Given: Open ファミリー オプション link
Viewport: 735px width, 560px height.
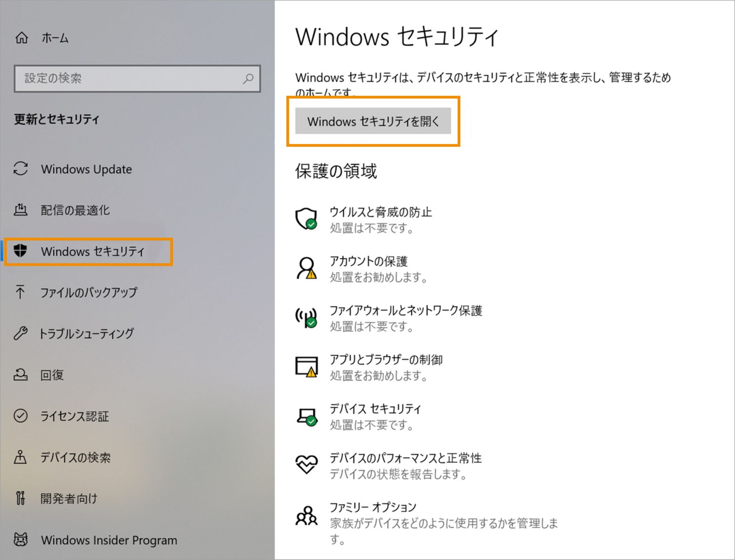Looking at the screenshot, I should (x=373, y=507).
